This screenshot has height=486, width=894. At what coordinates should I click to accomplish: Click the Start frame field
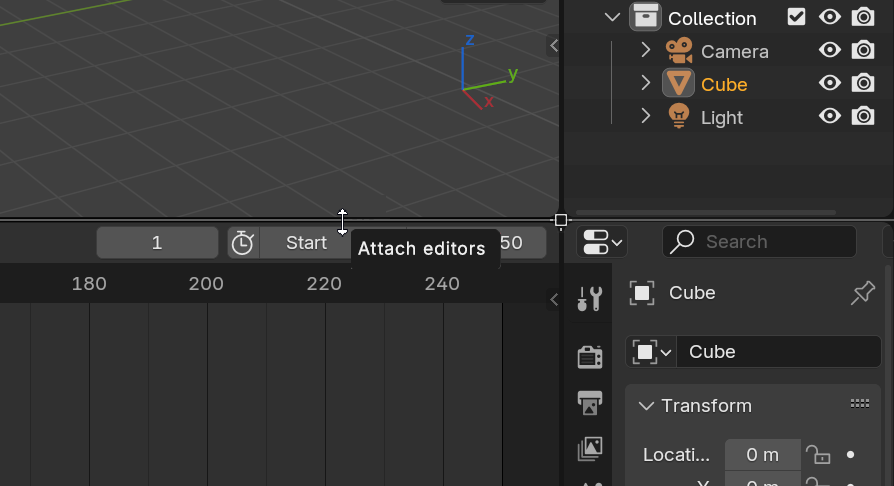pyautogui.click(x=306, y=243)
